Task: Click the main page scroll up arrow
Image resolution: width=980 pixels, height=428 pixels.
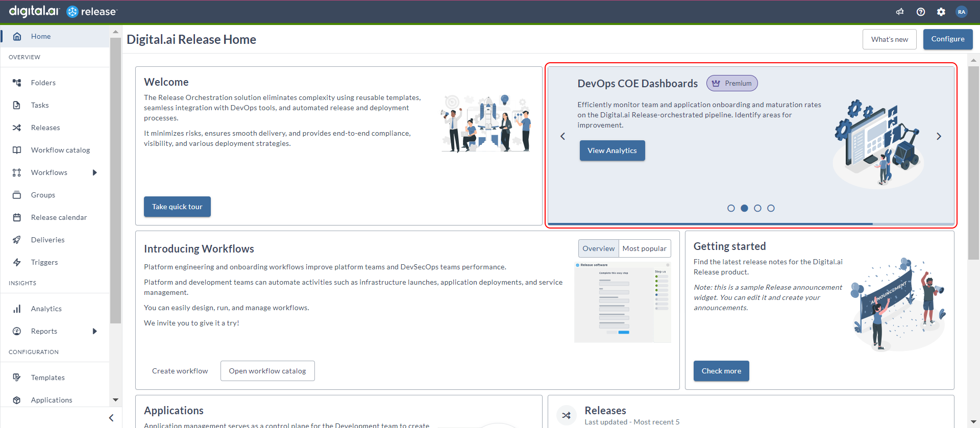Action: point(974,60)
